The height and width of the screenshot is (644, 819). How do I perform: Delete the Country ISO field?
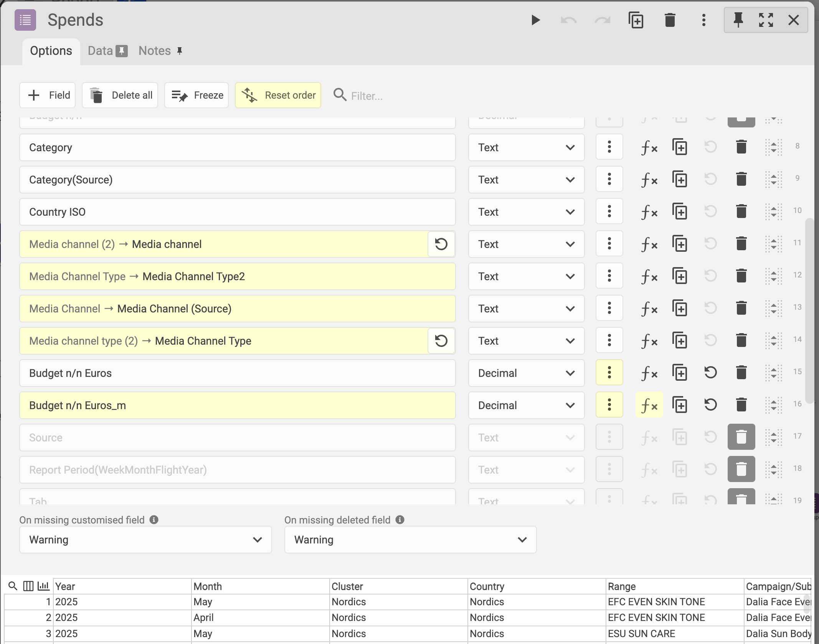[741, 212]
